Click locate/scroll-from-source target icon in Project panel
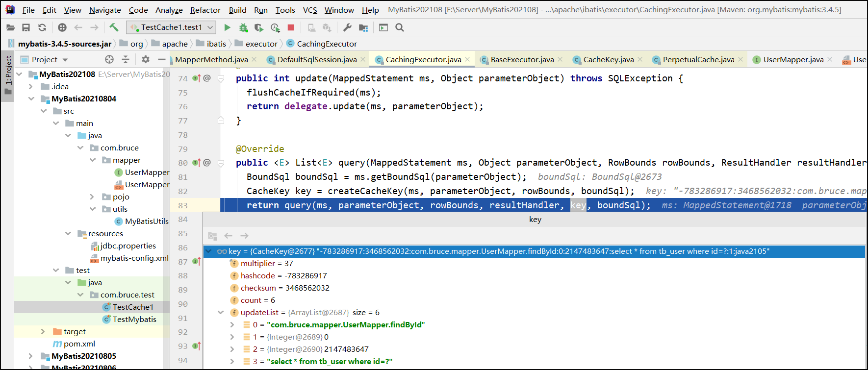 click(x=109, y=59)
